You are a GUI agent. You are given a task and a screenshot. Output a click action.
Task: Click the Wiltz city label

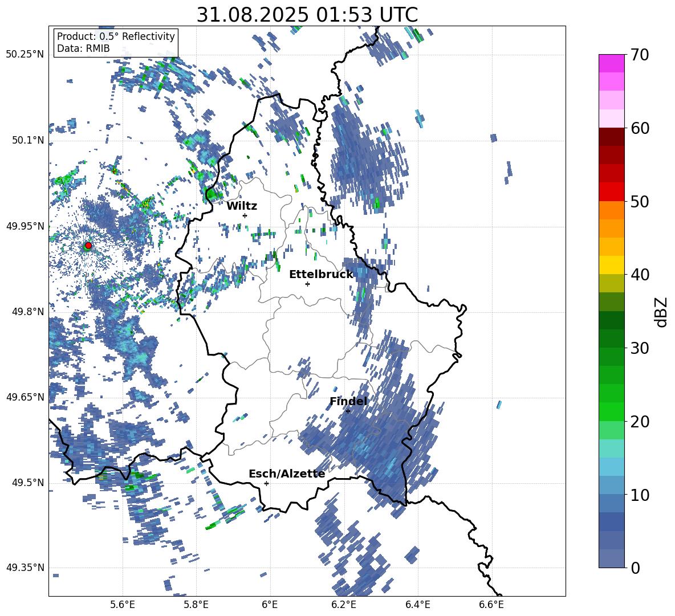pyautogui.click(x=242, y=206)
